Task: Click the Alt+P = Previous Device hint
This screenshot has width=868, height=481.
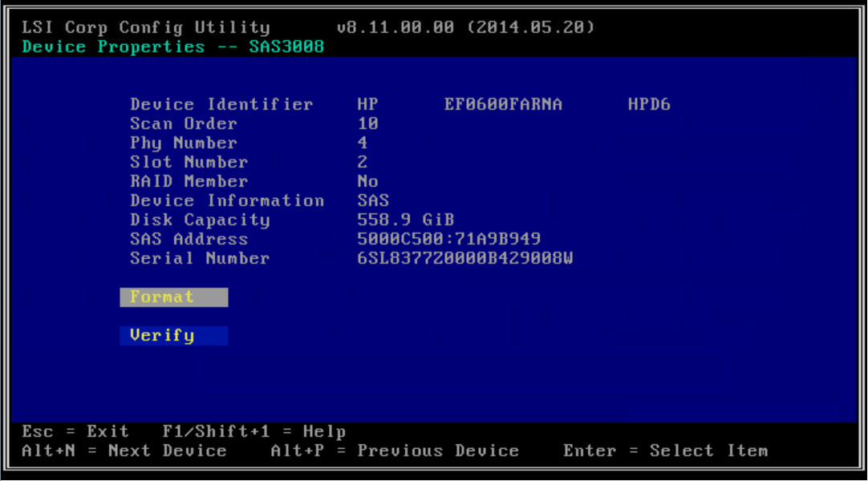Action: coord(395,451)
